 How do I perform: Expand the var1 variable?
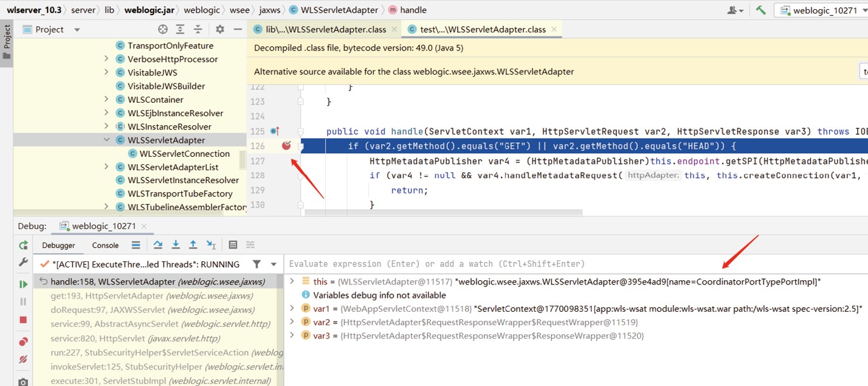292,308
